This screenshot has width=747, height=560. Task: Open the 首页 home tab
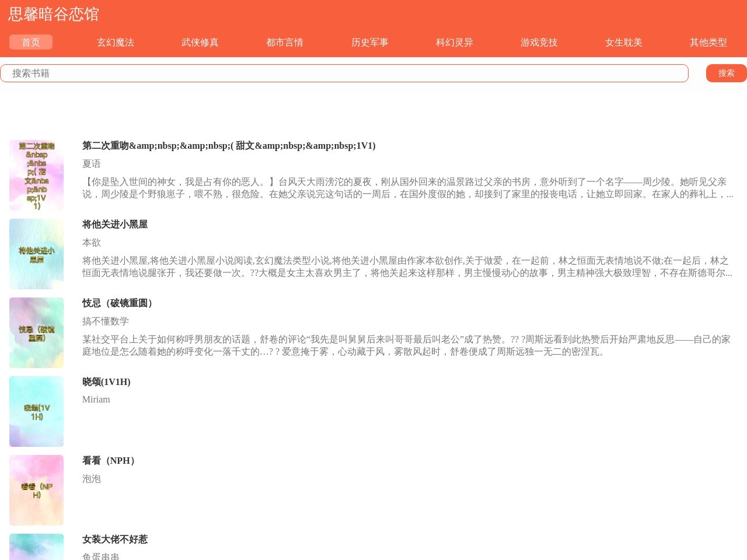click(31, 42)
